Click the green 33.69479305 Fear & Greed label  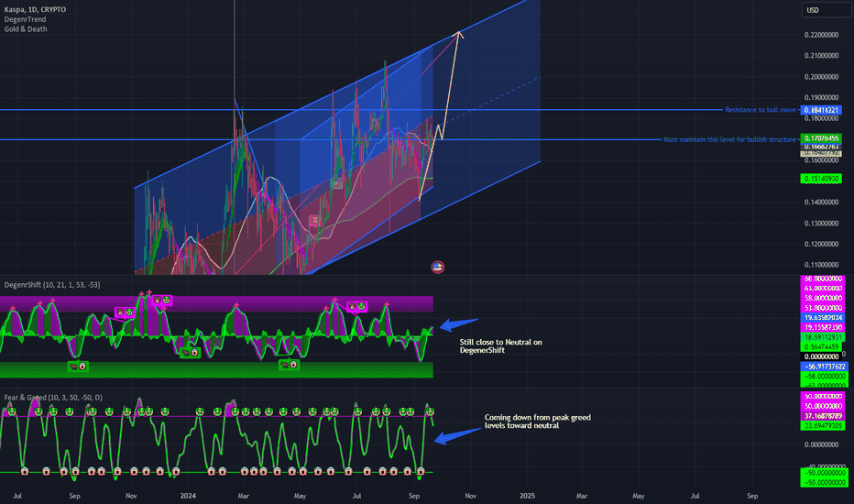(824, 425)
